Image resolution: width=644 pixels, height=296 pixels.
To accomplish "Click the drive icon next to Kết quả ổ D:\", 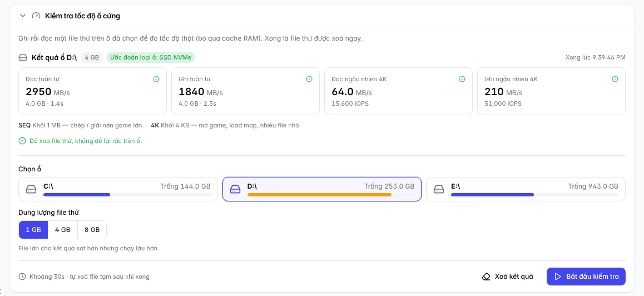I will pyautogui.click(x=23, y=57).
